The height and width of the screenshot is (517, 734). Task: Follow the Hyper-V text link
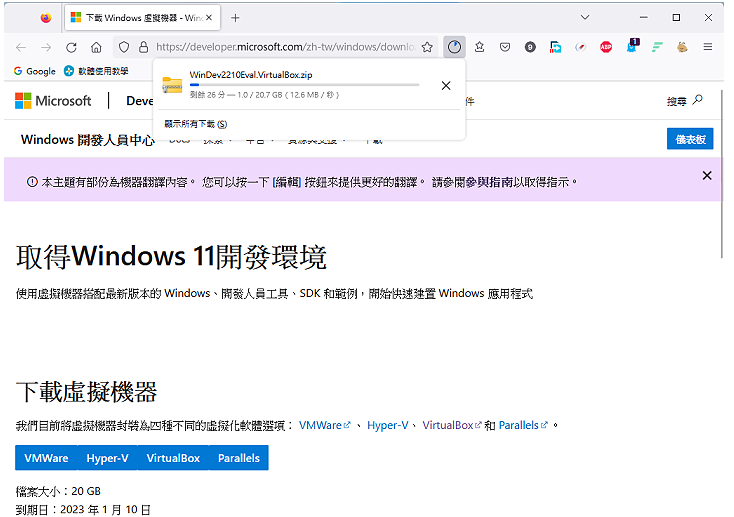click(388, 425)
